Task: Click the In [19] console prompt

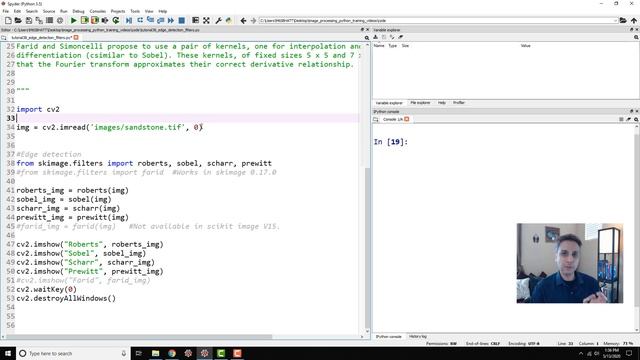Action: [391, 142]
